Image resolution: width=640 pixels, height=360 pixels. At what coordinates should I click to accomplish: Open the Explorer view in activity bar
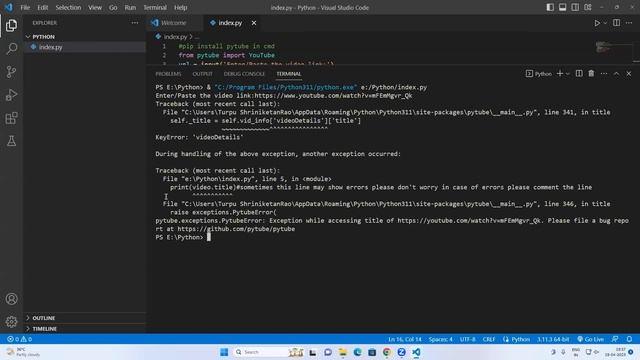click(11, 26)
